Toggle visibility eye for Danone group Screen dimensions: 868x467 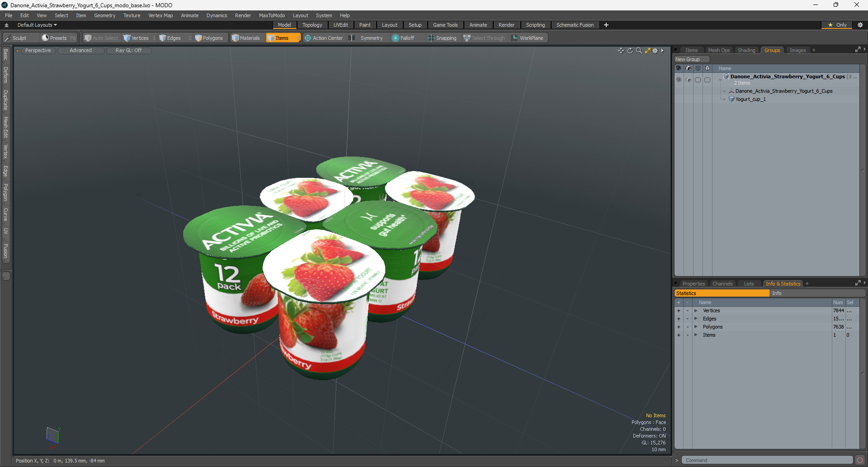[679, 80]
